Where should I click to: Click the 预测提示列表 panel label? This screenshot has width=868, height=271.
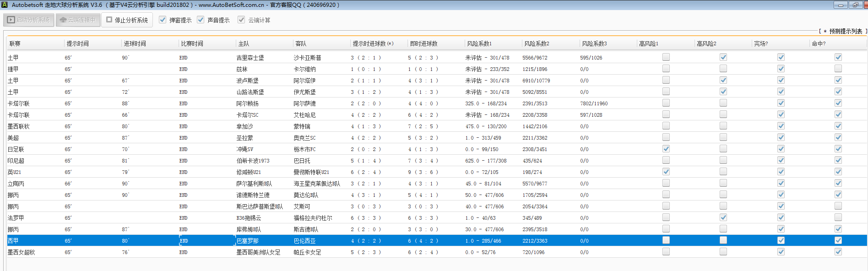845,32
